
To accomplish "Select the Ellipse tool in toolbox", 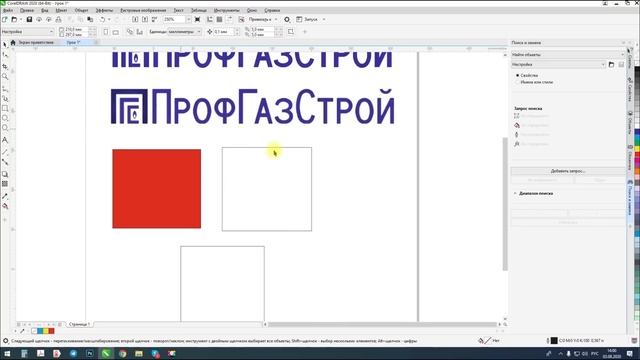I will coord(5,118).
